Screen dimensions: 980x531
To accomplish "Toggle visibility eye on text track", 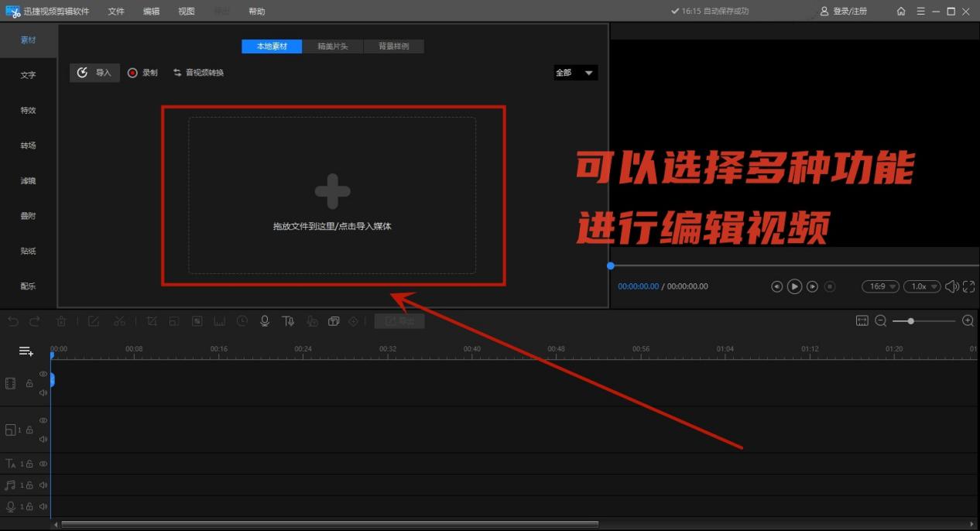I will tap(43, 464).
